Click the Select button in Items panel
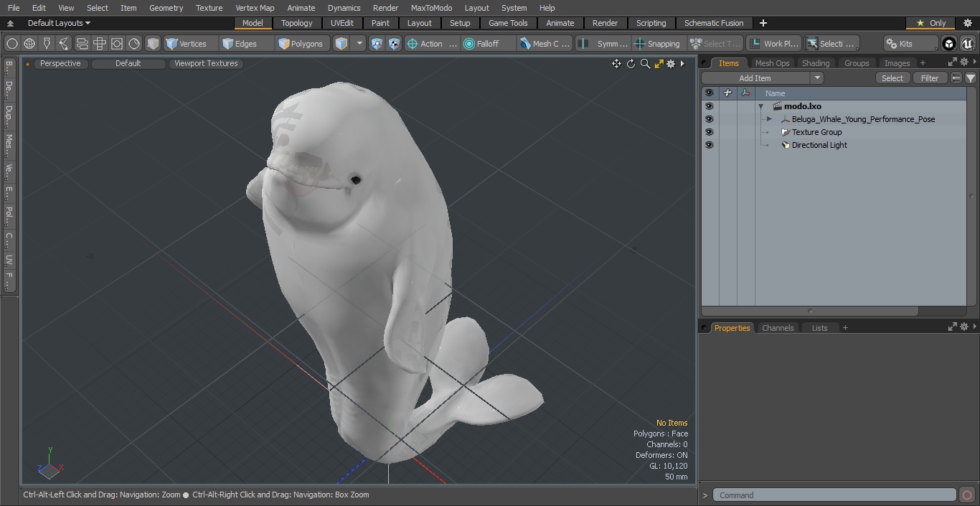This screenshot has height=506, width=980. tap(892, 78)
